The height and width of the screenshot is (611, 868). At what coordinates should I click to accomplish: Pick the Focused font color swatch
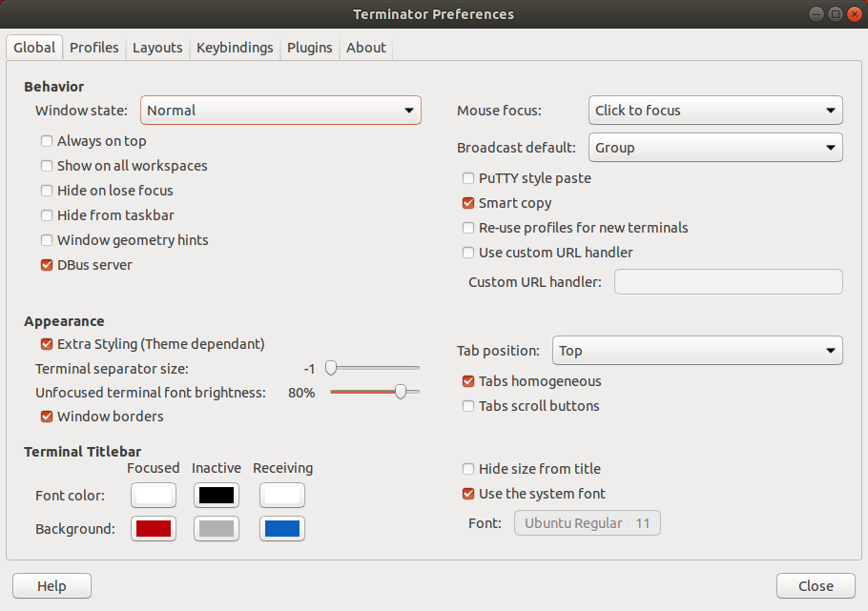click(154, 496)
